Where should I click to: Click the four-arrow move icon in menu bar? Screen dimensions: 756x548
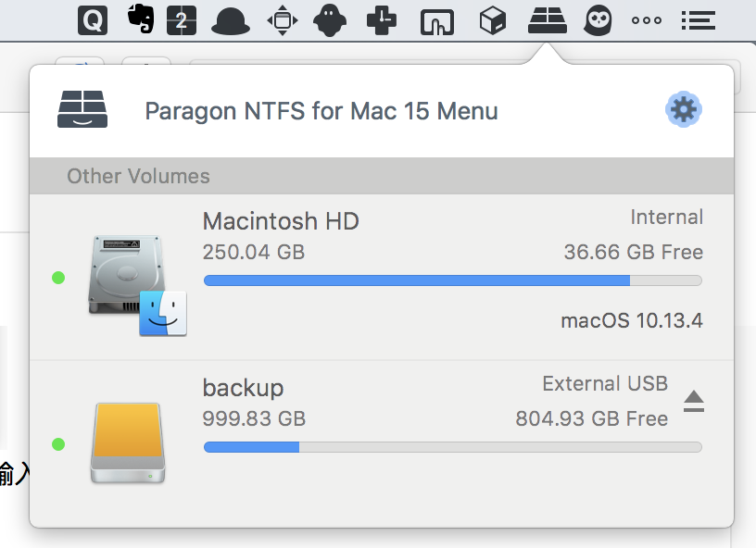[282, 19]
